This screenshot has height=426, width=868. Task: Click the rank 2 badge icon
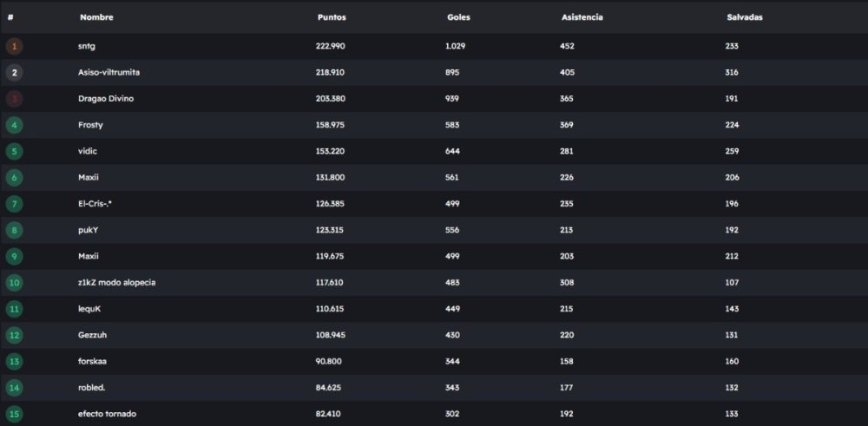click(14, 72)
